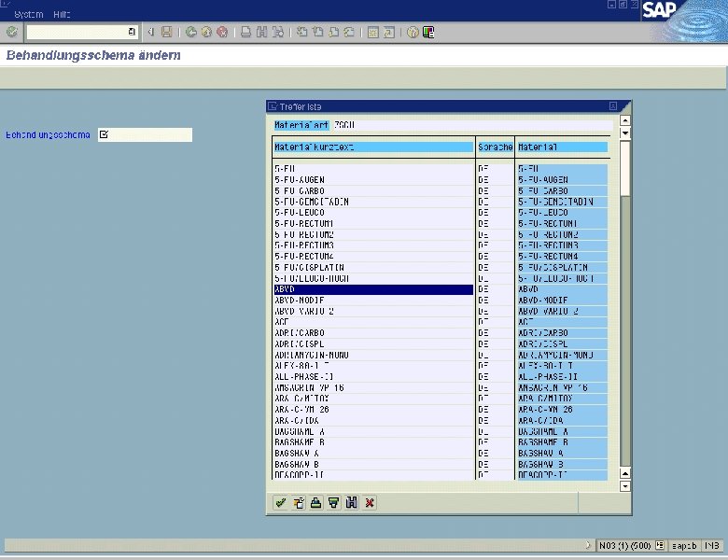
Task: Open the command field history dropdown
Action: (132, 32)
